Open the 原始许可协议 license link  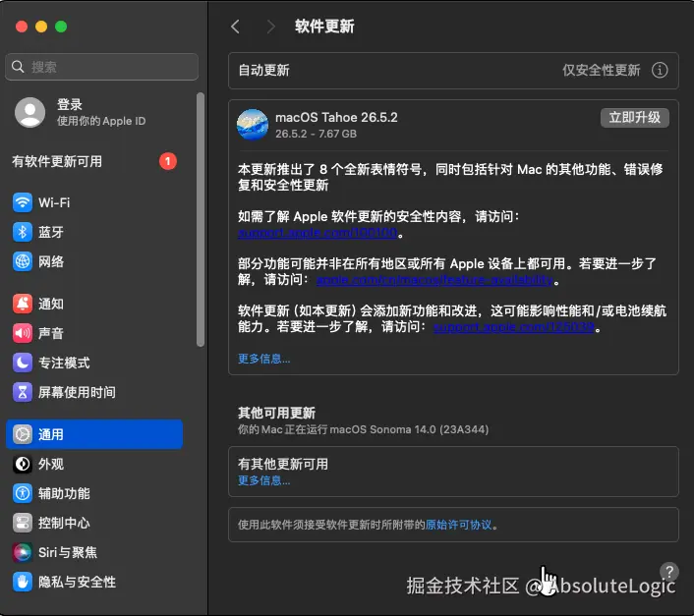[x=458, y=525]
